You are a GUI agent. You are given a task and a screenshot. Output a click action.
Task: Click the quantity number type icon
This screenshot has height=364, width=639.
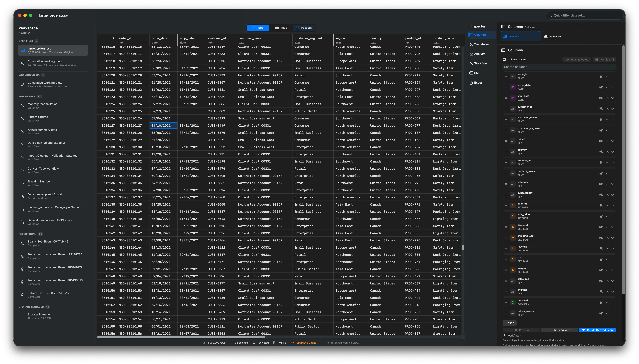[x=512, y=206]
